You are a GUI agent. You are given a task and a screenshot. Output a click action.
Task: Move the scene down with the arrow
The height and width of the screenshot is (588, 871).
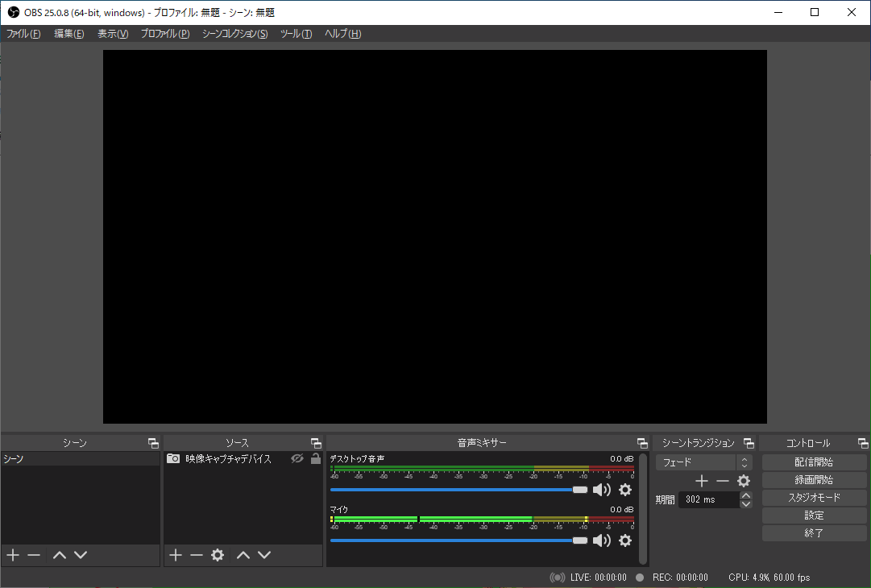[81, 555]
